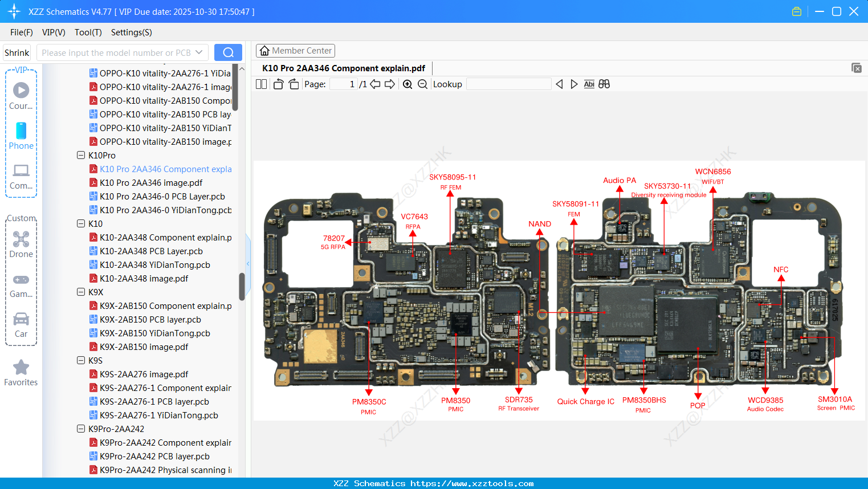868x489 pixels.
Task: Open K9S-2AA276-1 PCB layer.pcb
Action: [154, 402]
